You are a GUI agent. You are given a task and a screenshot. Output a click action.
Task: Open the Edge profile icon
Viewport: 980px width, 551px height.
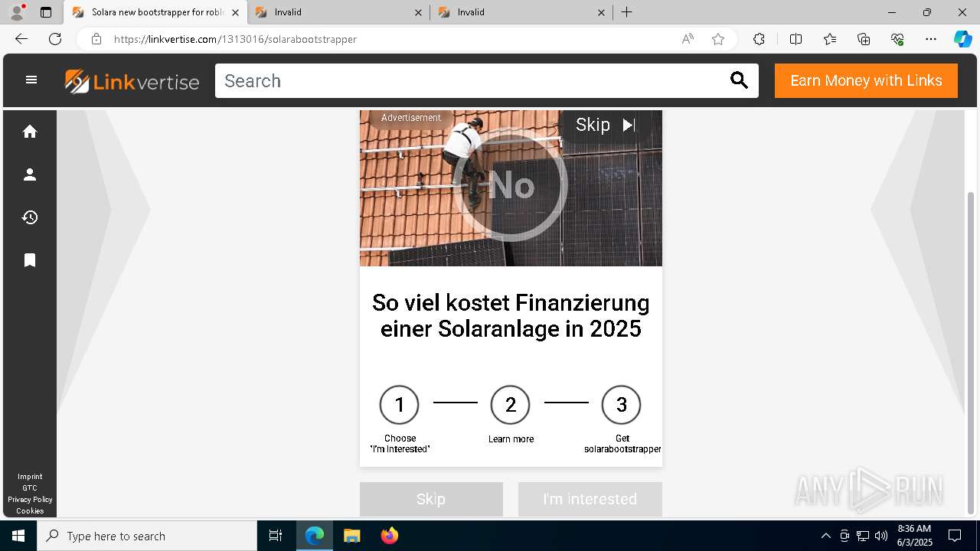(x=17, y=12)
